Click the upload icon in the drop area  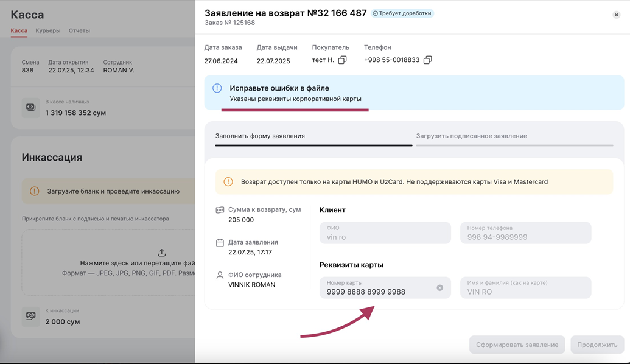coord(161,253)
